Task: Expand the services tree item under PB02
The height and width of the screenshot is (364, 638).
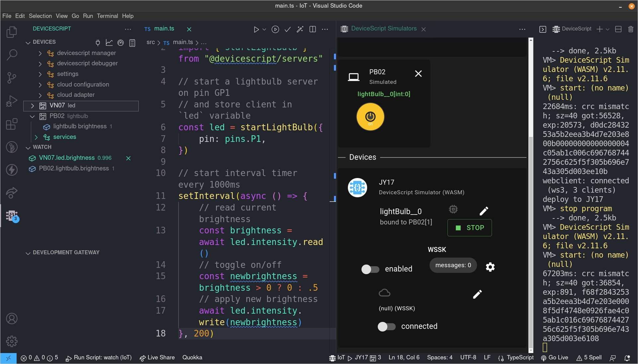Action: pos(37,137)
